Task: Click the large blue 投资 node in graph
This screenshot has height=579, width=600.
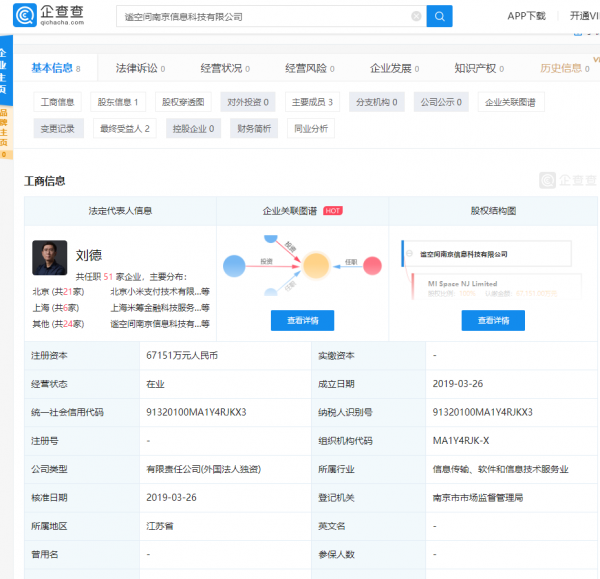Action: click(x=234, y=266)
